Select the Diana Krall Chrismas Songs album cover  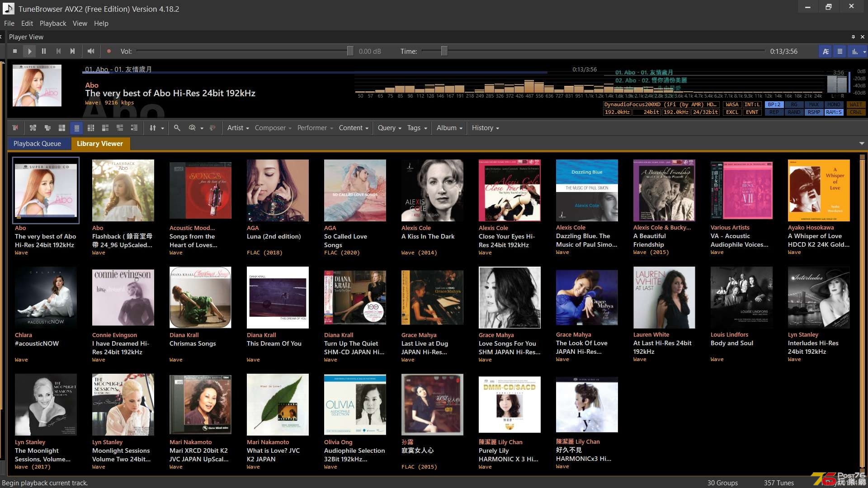(200, 297)
